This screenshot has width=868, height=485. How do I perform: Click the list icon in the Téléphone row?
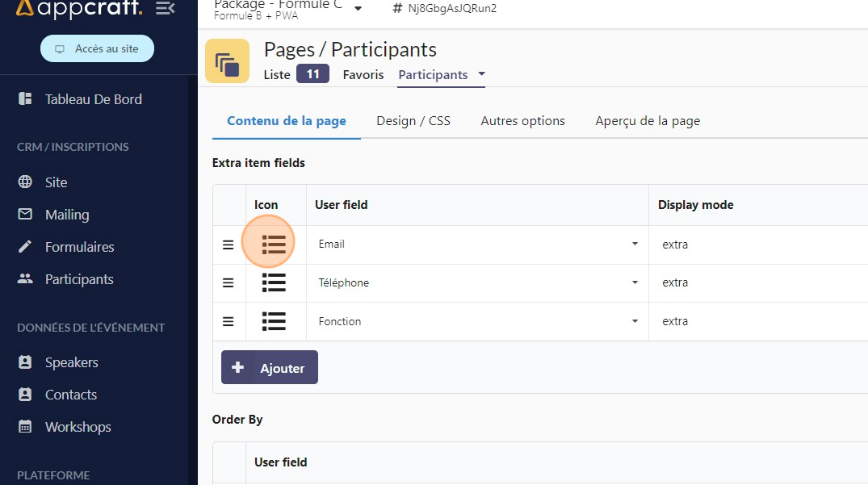pyautogui.click(x=274, y=283)
